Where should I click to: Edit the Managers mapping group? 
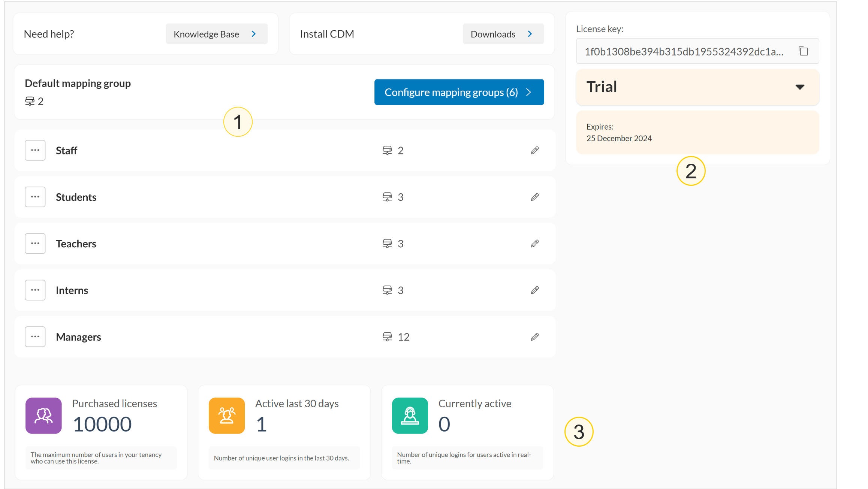click(535, 337)
